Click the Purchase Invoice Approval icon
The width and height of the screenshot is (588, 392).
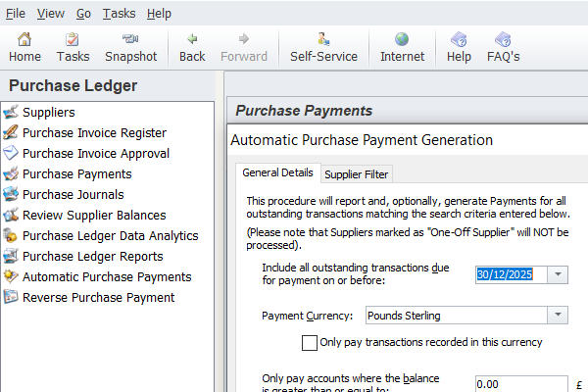pyautogui.click(x=11, y=153)
